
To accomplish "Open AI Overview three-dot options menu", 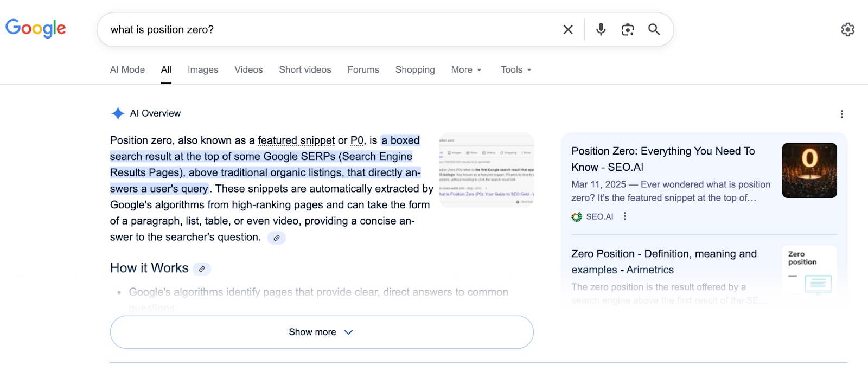I will pos(841,114).
